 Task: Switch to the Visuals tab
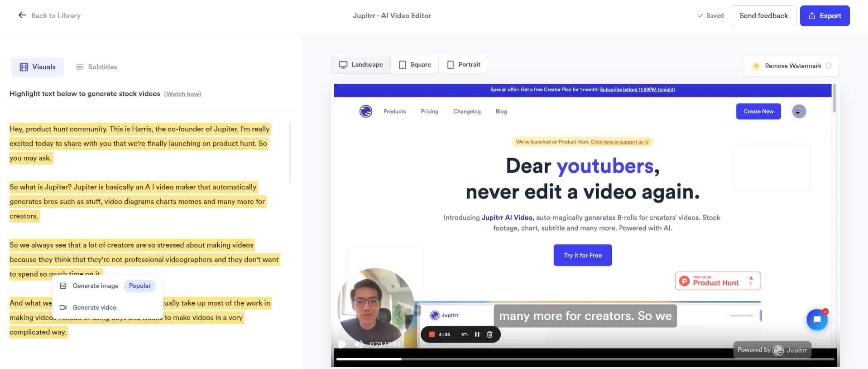tap(38, 67)
